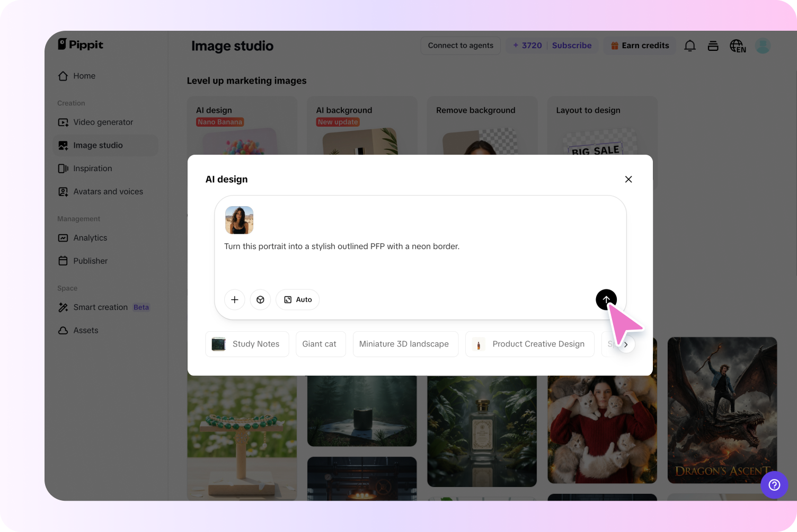Screen dimensions: 797x532
Task: Open the Dragon's Ascent poster thumbnail
Action: (722, 410)
